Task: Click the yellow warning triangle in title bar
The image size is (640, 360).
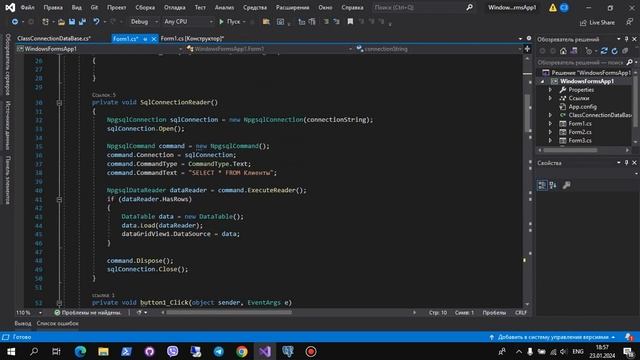Action: pos(553,8)
